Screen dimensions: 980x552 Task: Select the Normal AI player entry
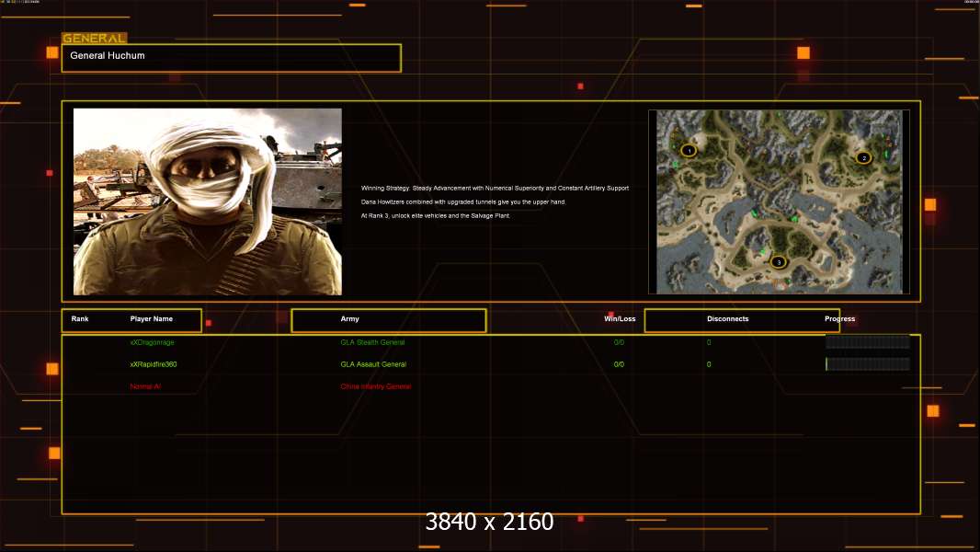146,386
